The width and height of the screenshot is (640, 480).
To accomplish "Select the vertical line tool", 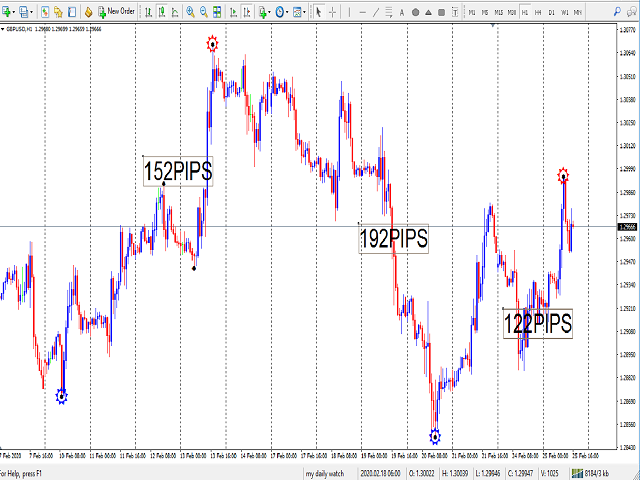I will click(349, 12).
